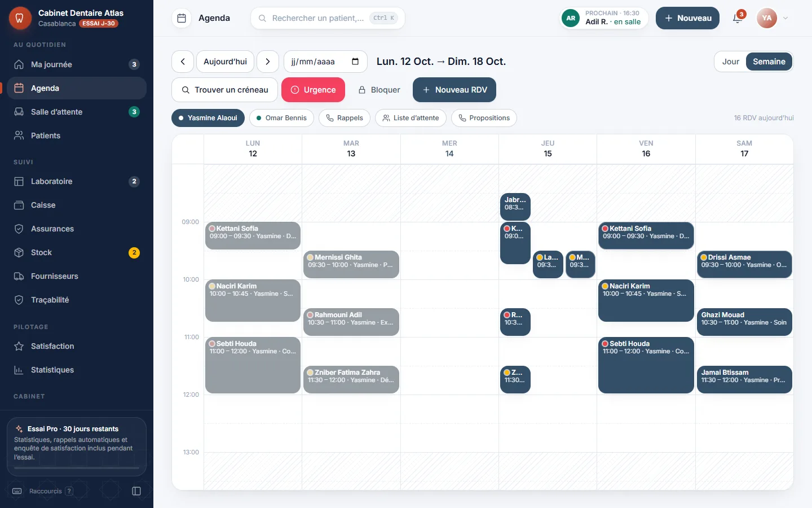Screen dimensions: 812x508
Task: Collapse the sidebar panel icon
Action: click(136, 491)
